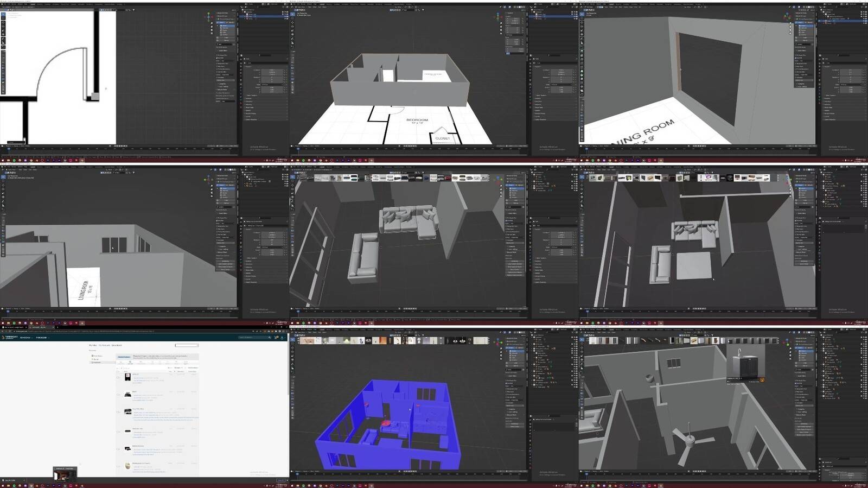Open the dropdown box atop TurboSquid file list

(x=187, y=345)
